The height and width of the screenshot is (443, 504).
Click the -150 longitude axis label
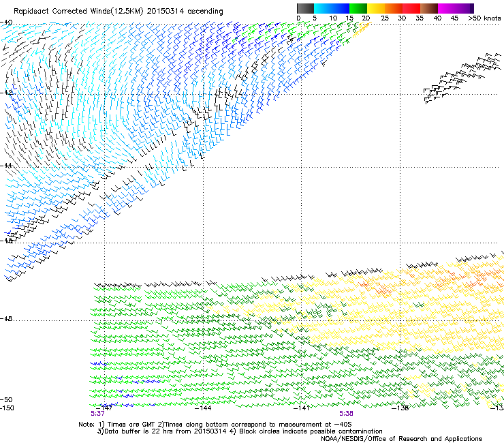click(x=7, y=408)
